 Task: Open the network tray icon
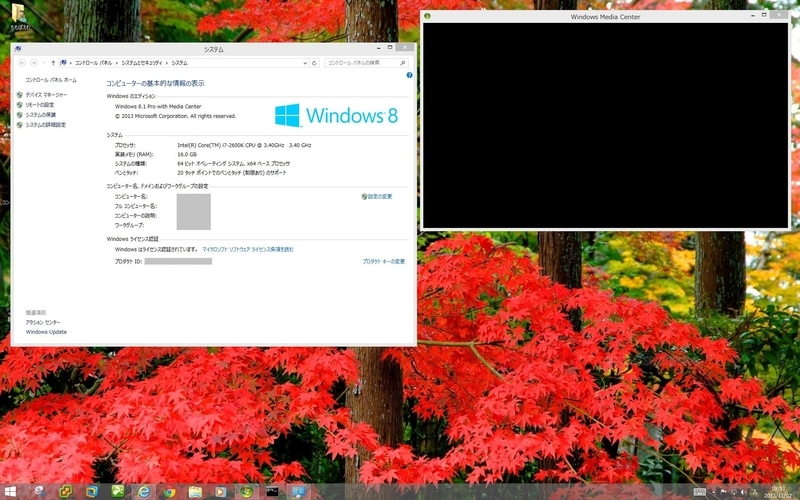coord(734,492)
